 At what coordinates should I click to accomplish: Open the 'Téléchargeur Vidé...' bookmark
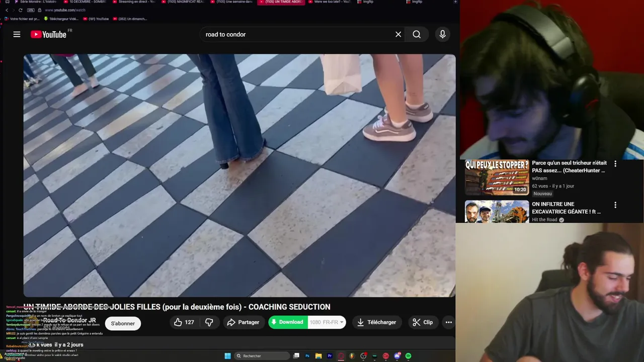tap(61, 19)
